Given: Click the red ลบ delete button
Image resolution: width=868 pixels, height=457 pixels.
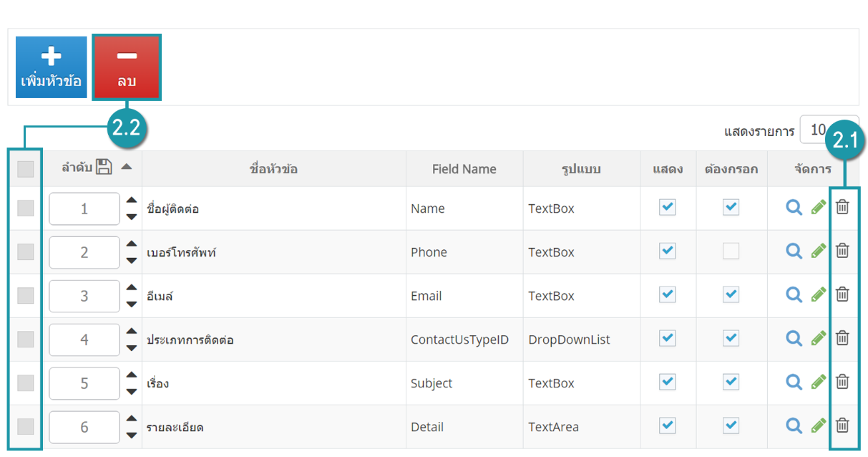Looking at the screenshot, I should pyautogui.click(x=127, y=67).
